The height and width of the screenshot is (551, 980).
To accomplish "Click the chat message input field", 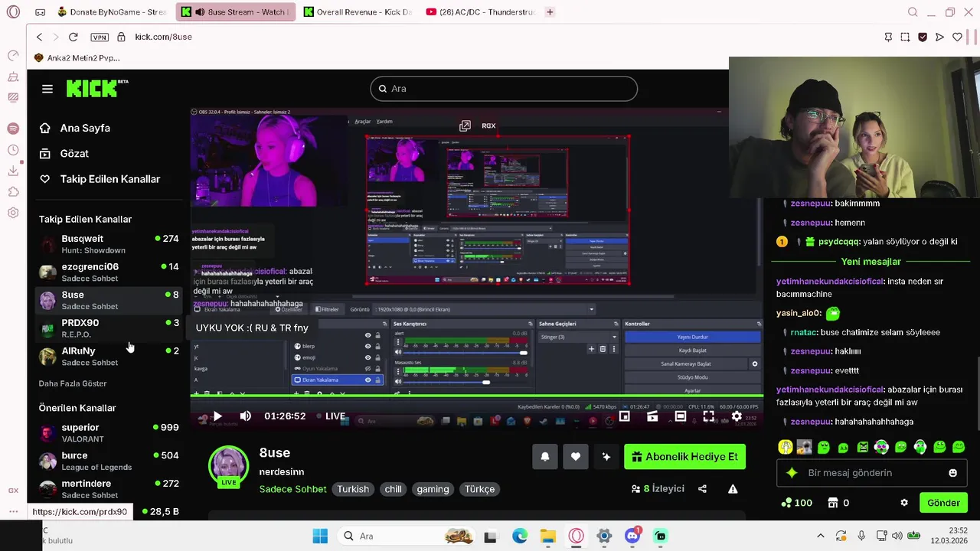I will pyautogui.click(x=871, y=473).
